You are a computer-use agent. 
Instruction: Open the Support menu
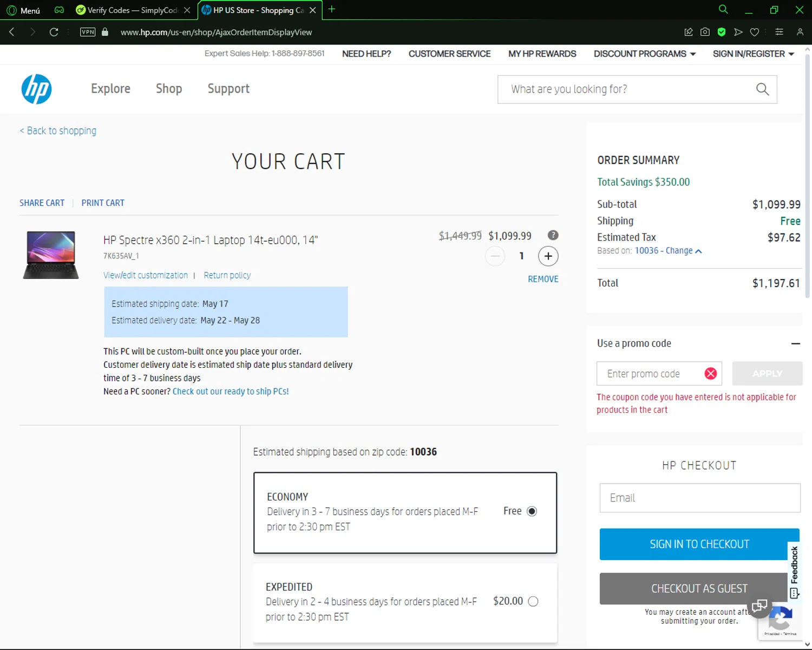tap(228, 89)
